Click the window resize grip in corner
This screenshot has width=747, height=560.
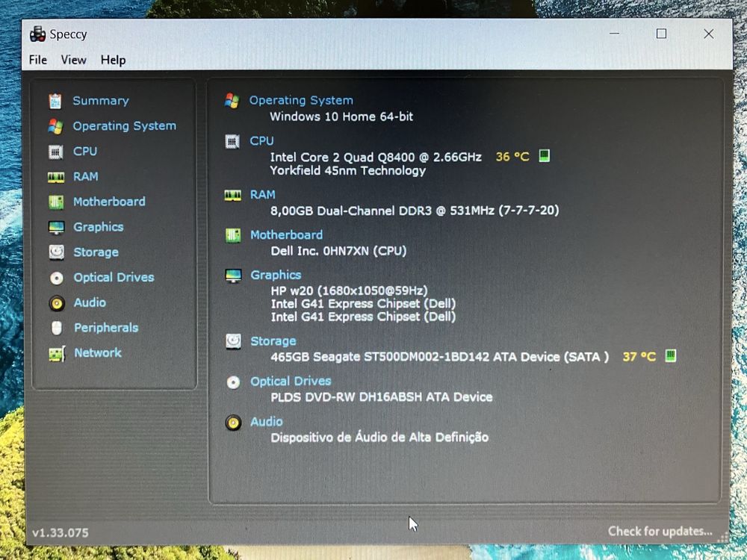click(x=722, y=536)
